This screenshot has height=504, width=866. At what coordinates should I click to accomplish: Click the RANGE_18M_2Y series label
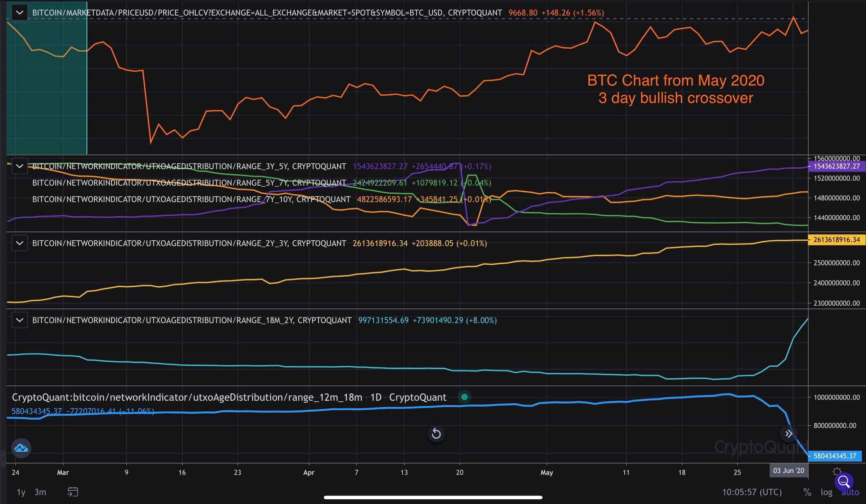tap(192, 320)
